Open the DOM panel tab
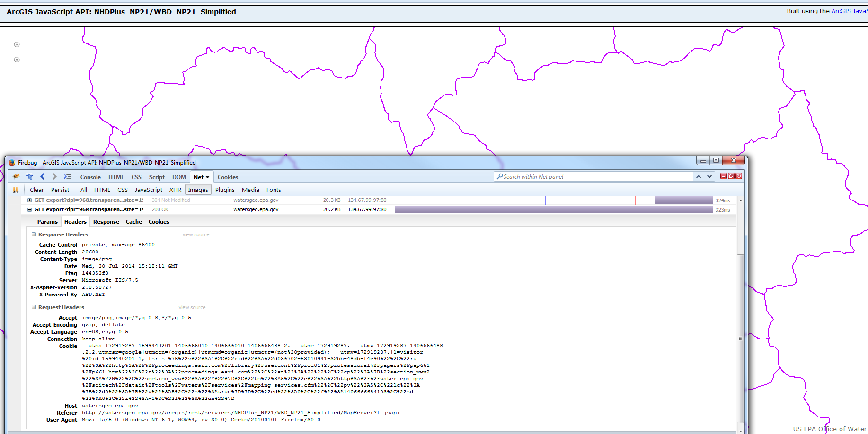The image size is (868, 434). tap(179, 177)
